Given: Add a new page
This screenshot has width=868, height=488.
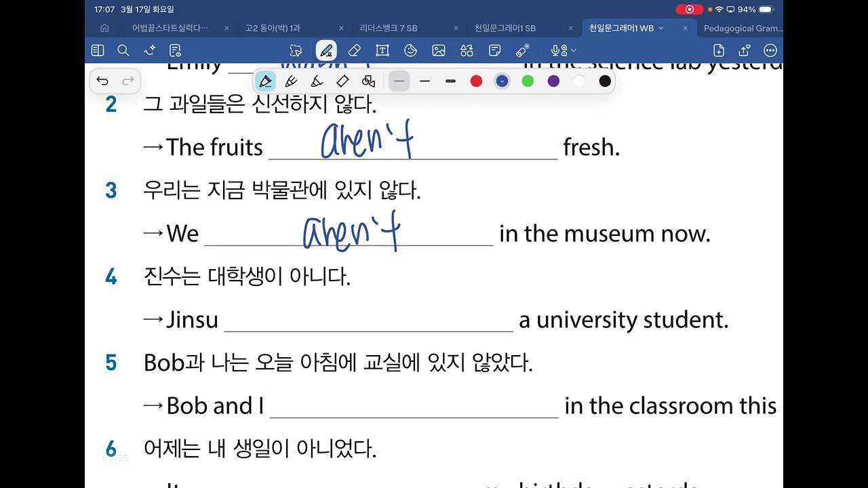Looking at the screenshot, I should click(x=719, y=50).
